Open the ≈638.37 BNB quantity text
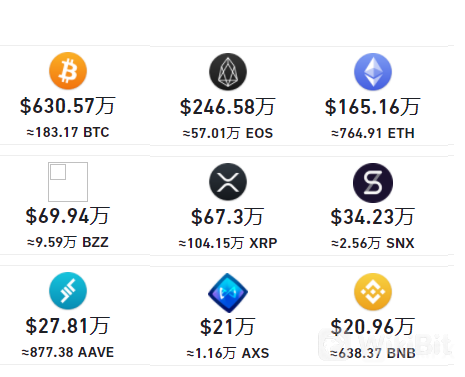 click(x=373, y=353)
